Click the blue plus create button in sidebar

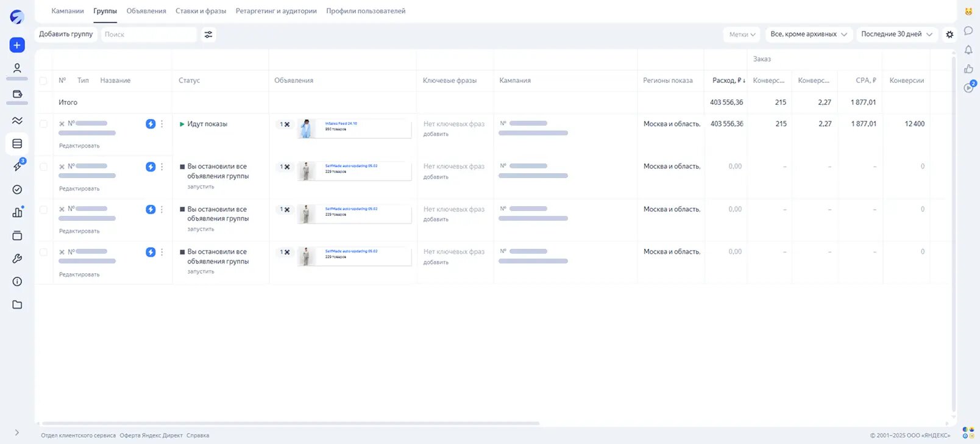tap(17, 45)
